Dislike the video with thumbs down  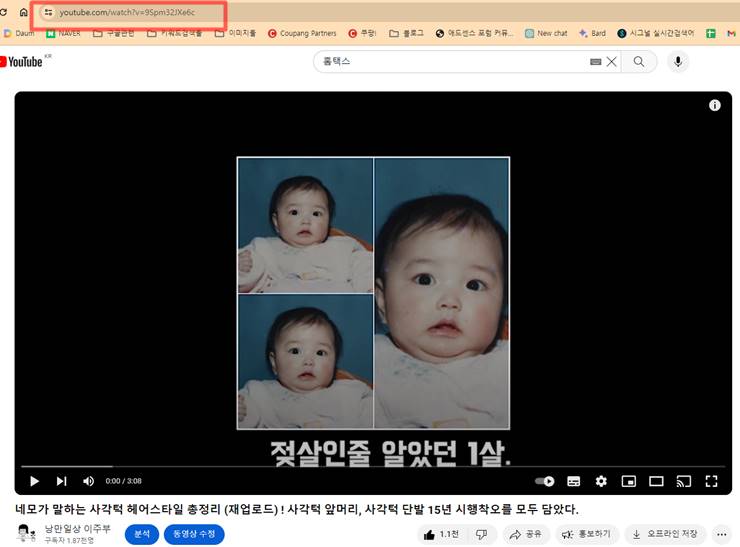[x=481, y=534]
